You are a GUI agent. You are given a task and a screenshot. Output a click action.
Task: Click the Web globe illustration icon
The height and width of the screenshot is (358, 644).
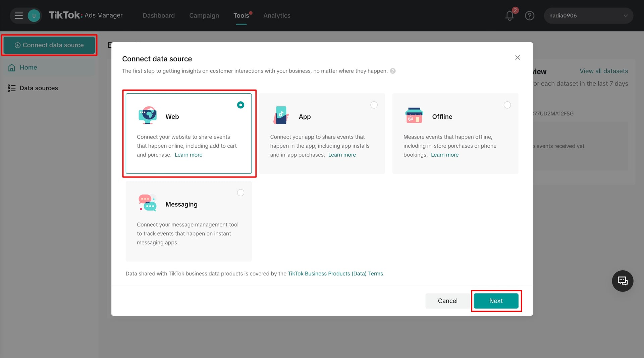148,115
